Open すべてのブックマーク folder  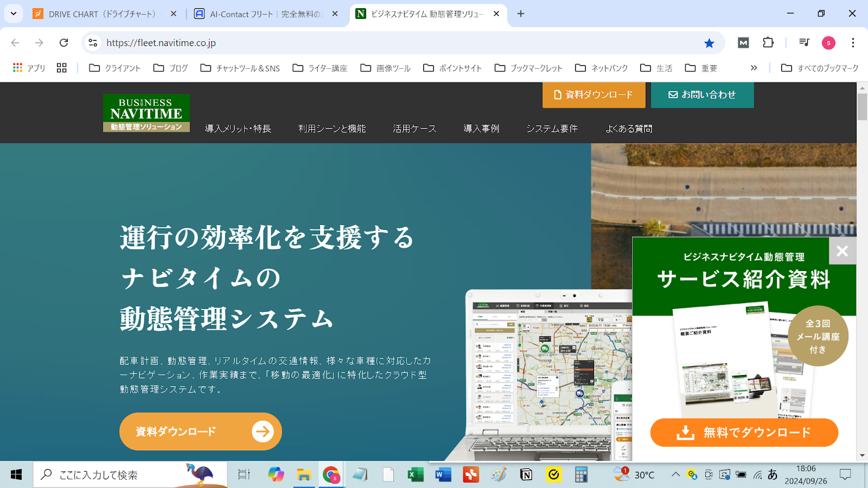pos(820,68)
